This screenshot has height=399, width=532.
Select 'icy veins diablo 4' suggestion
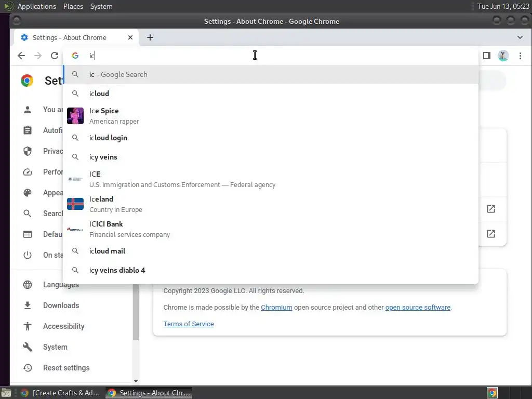click(x=271, y=270)
